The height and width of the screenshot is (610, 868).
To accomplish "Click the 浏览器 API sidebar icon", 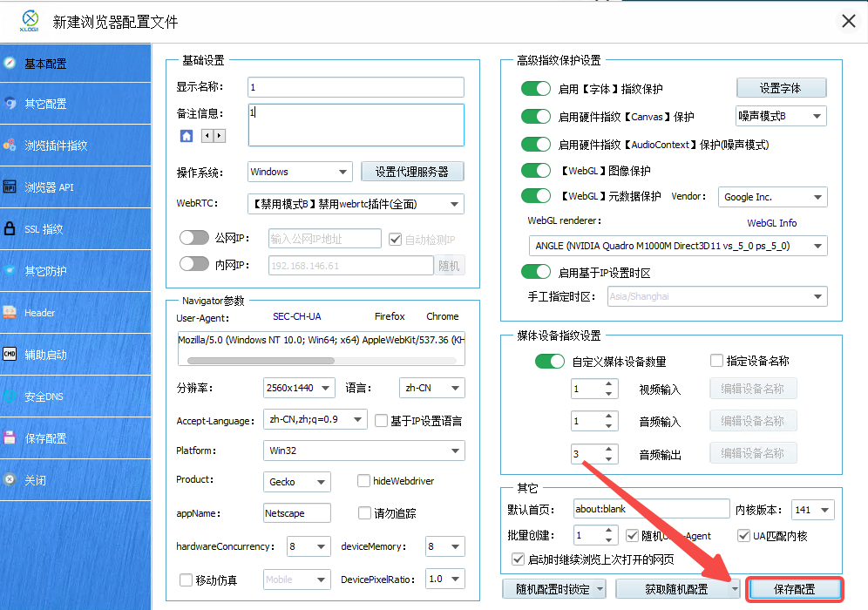I will coord(10,186).
